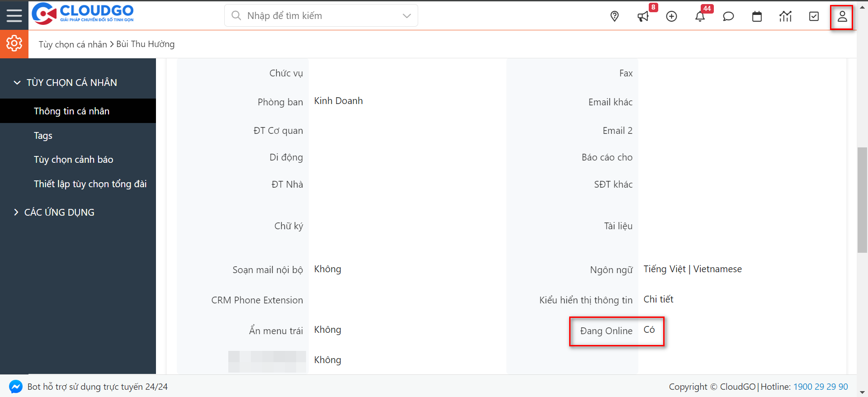Click the location pin icon
This screenshot has height=397, width=868.
click(614, 17)
